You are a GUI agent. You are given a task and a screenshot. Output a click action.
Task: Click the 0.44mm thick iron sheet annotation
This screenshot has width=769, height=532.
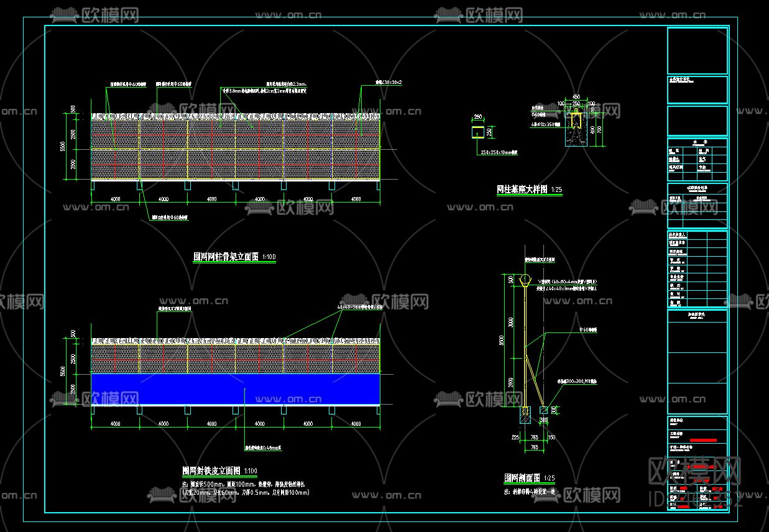click(x=264, y=447)
